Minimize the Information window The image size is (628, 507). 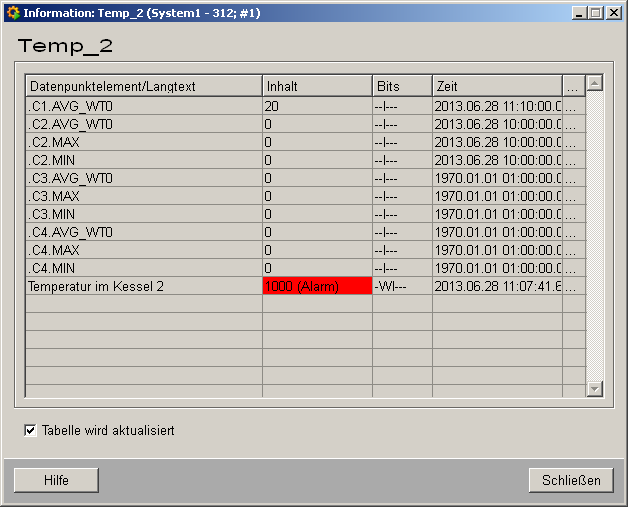[x=579, y=13]
